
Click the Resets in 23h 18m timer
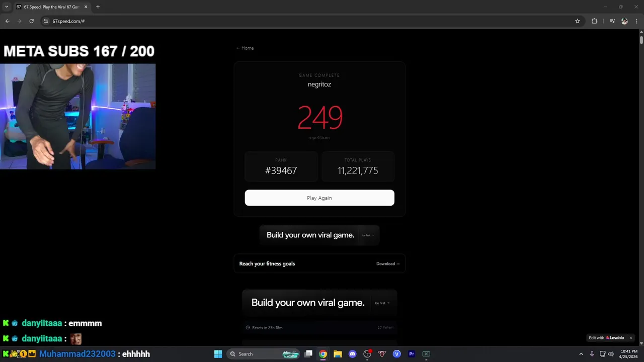(x=264, y=327)
